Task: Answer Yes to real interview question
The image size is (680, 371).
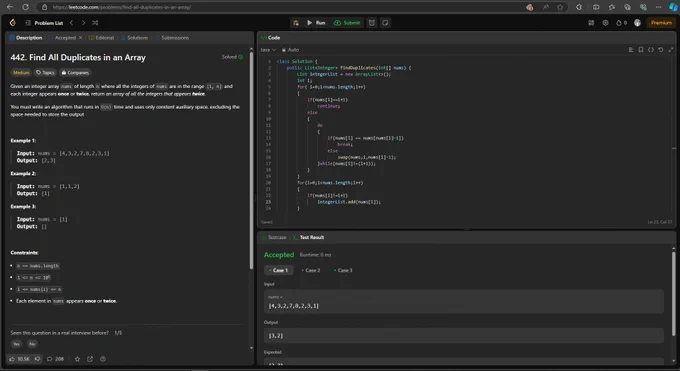Action: pyautogui.click(x=16, y=344)
